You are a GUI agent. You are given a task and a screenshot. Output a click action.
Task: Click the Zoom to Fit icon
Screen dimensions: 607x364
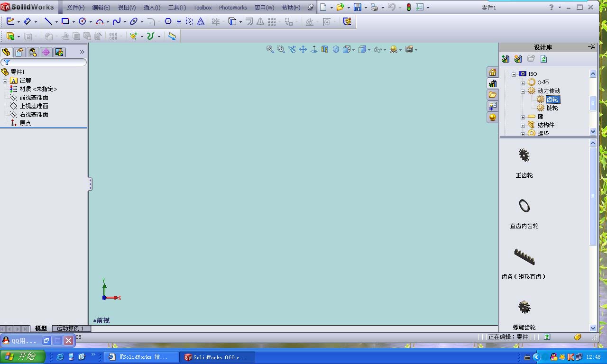[x=270, y=49]
